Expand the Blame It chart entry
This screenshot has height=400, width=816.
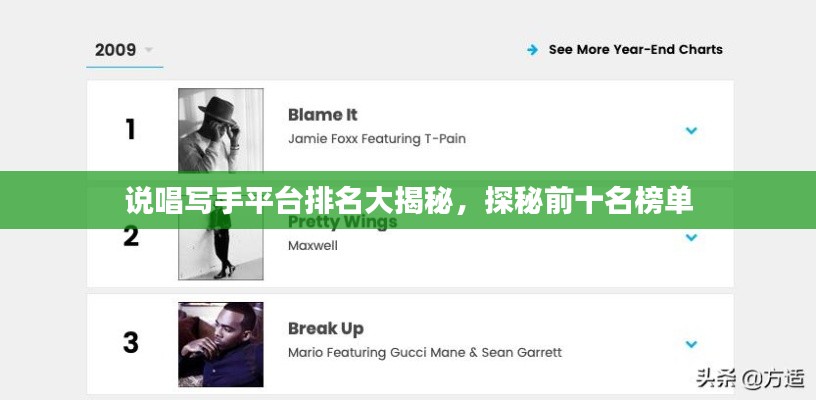click(690, 130)
